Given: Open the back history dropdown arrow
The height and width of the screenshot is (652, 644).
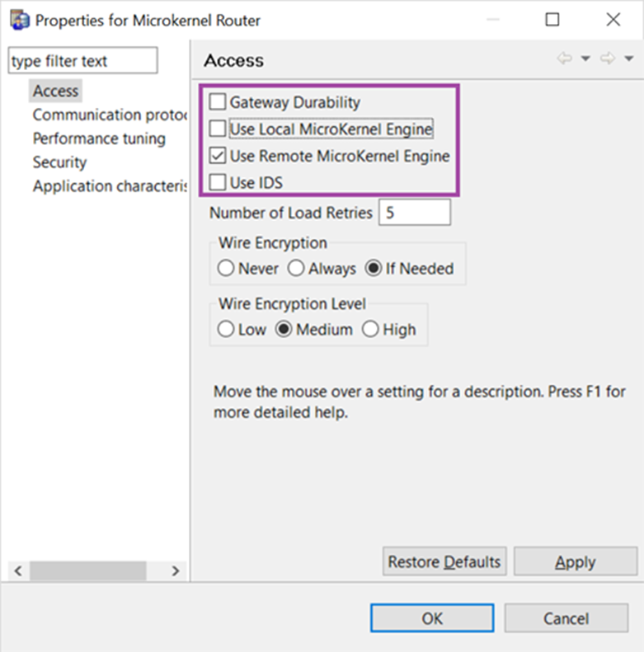Looking at the screenshot, I should [x=585, y=59].
